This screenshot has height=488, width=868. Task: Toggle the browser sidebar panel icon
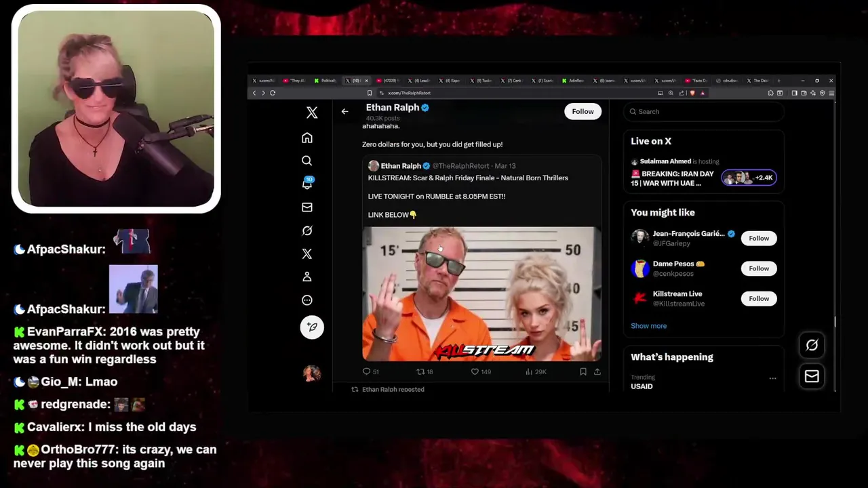[x=794, y=93]
